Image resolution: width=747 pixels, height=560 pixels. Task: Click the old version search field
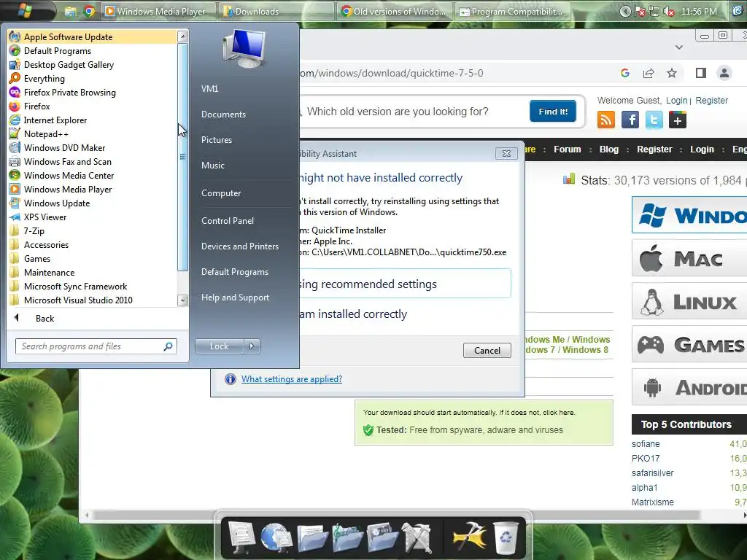tap(413, 112)
